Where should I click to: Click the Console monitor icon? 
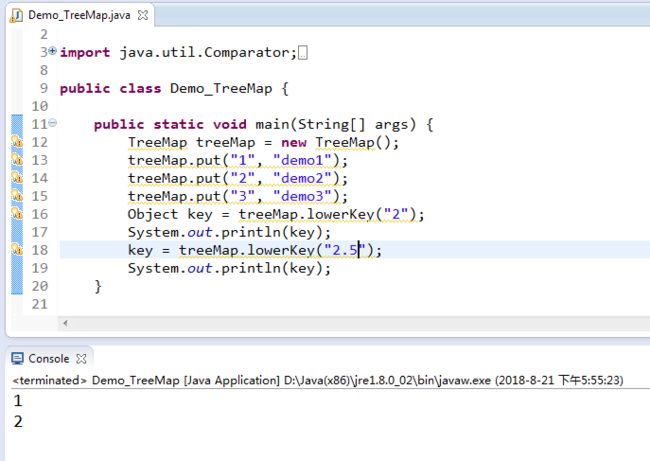click(x=17, y=359)
